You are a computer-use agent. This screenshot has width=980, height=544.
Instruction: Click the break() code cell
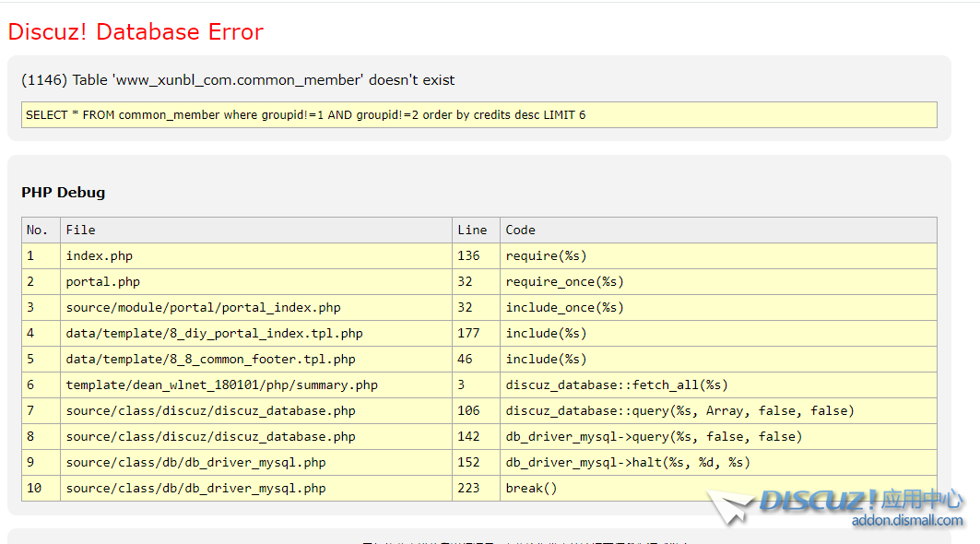click(x=532, y=488)
